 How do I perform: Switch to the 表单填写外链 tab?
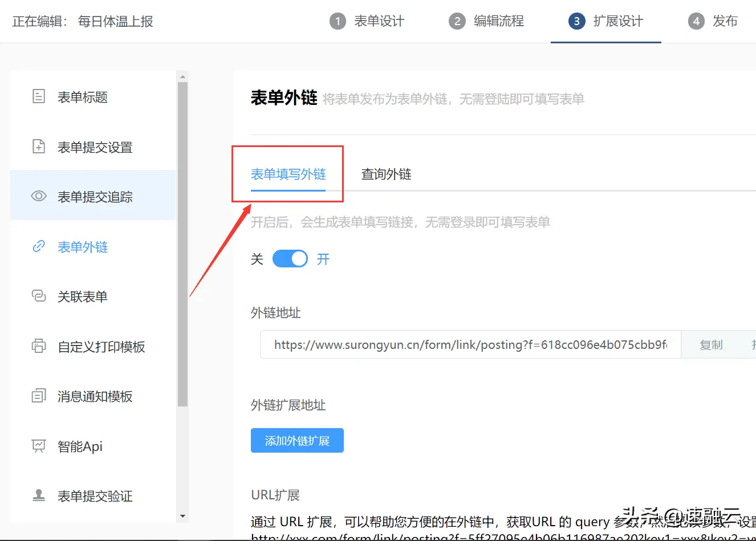(x=288, y=174)
